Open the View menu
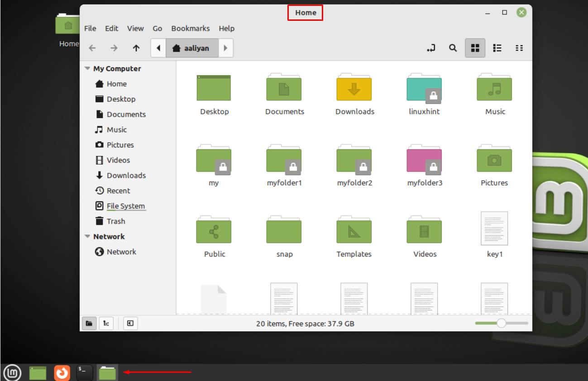 tap(135, 29)
